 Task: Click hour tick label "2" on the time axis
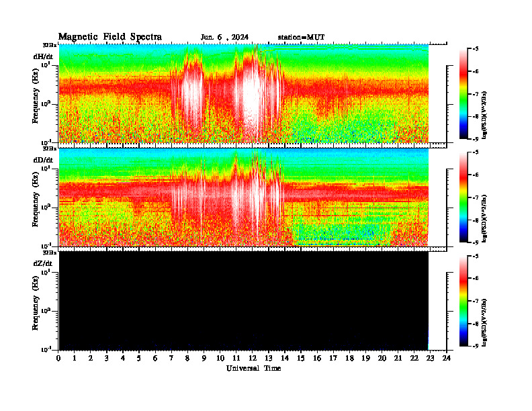(x=91, y=359)
